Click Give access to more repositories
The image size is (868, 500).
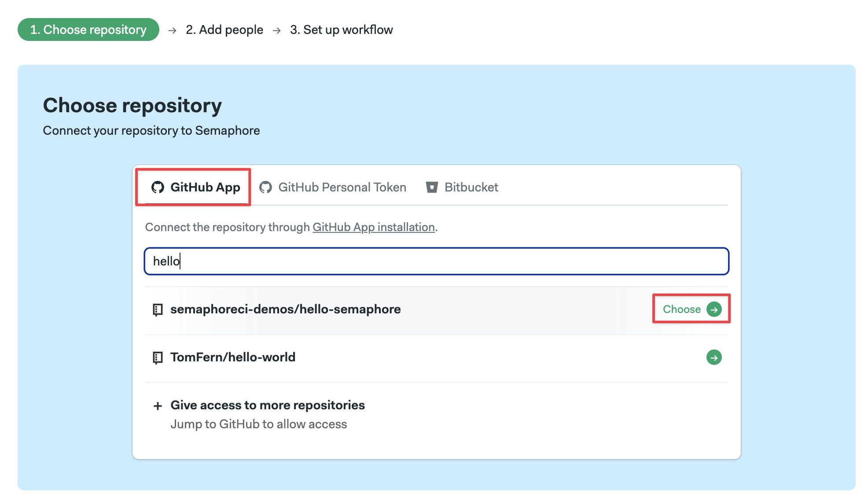pos(268,405)
